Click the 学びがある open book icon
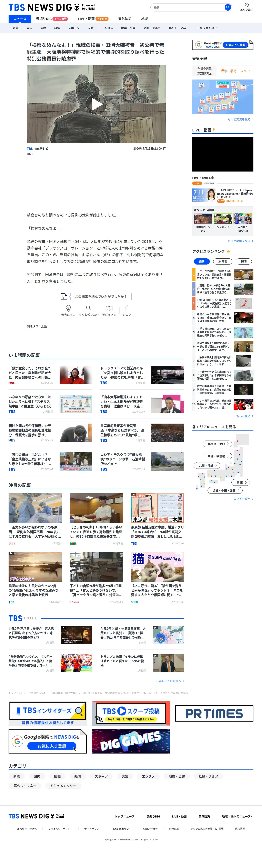Viewport: 262px width, 868px height. click(x=109, y=308)
